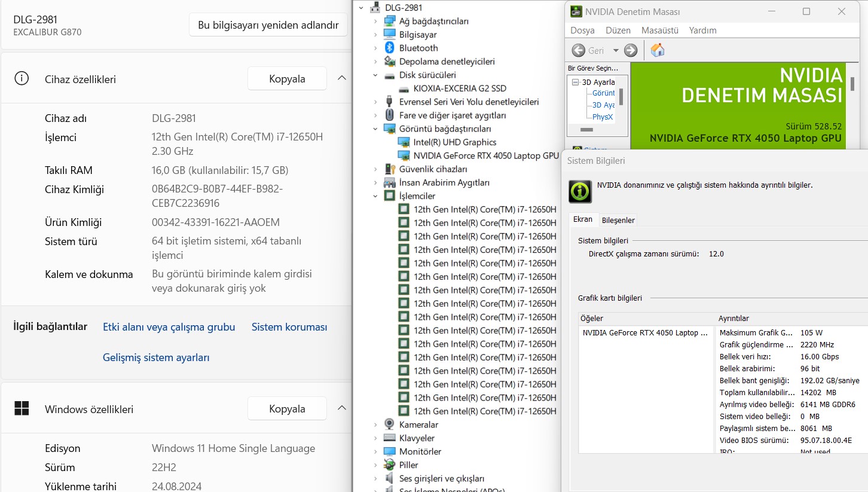Click the Piller battery icon

point(389,465)
